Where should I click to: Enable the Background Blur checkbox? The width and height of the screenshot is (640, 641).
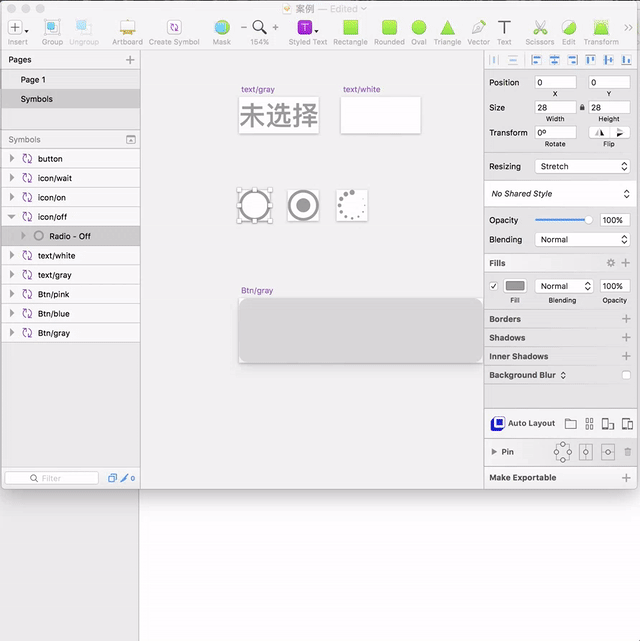pos(626,375)
